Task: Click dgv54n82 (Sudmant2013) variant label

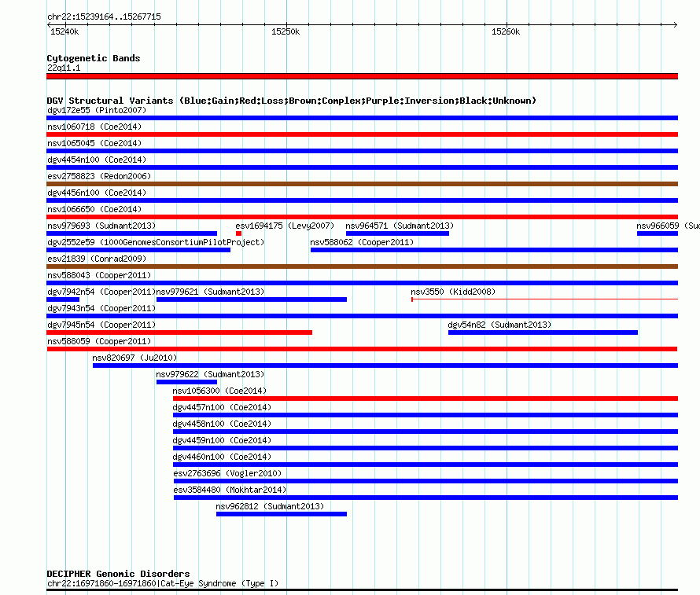Action: tap(499, 325)
